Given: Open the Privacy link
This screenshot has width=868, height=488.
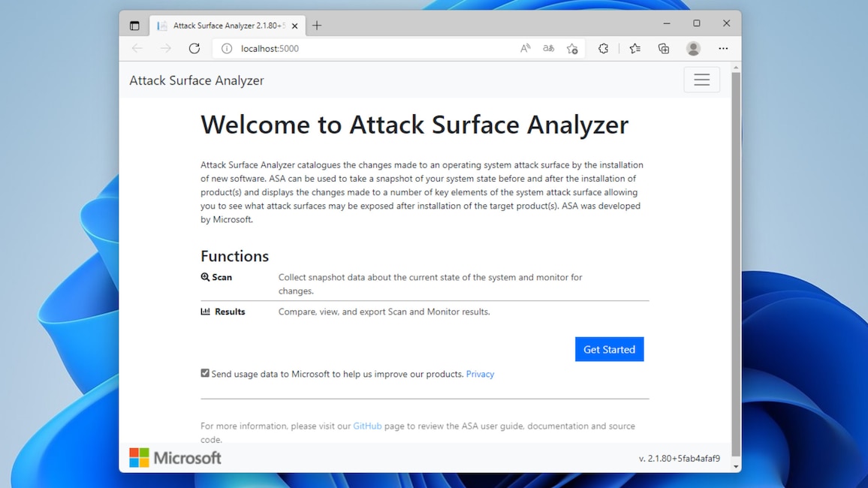Looking at the screenshot, I should pyautogui.click(x=480, y=374).
